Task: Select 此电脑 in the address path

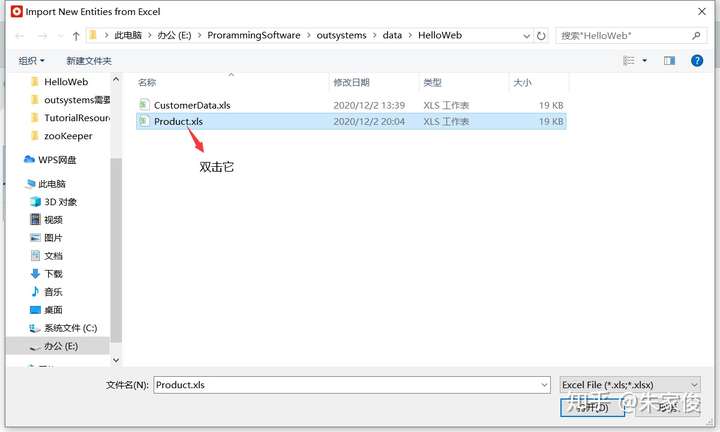Action: click(x=128, y=35)
